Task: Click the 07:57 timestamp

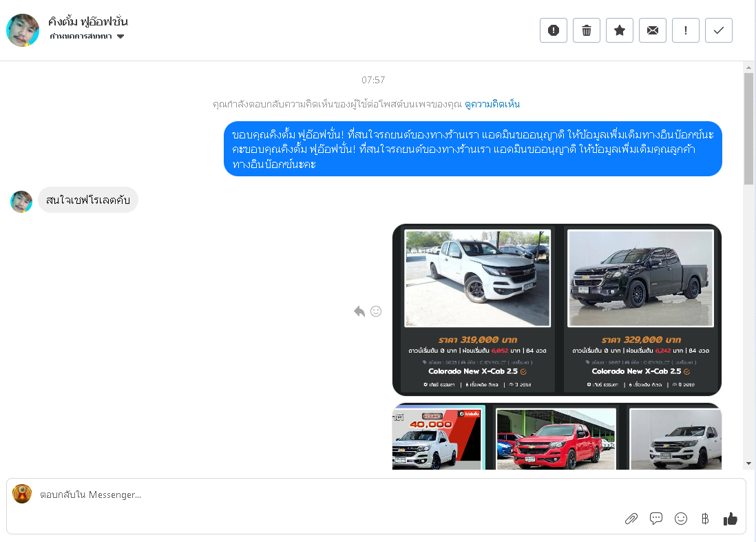Action: pyautogui.click(x=373, y=80)
